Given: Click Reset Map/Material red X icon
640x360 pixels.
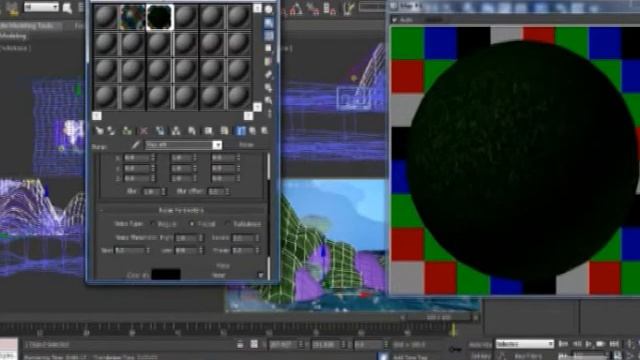Looking at the screenshot, I should coord(144,131).
